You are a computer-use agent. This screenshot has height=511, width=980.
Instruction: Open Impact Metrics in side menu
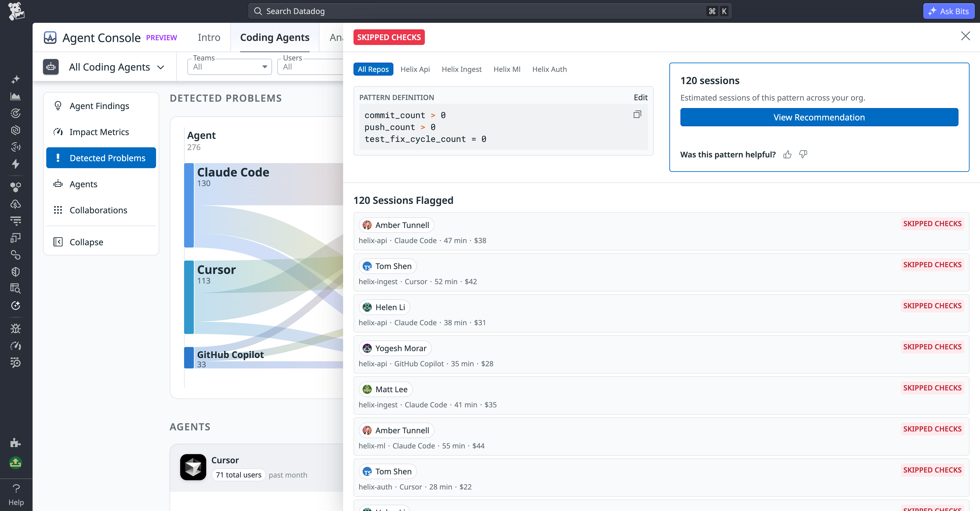coord(101,132)
